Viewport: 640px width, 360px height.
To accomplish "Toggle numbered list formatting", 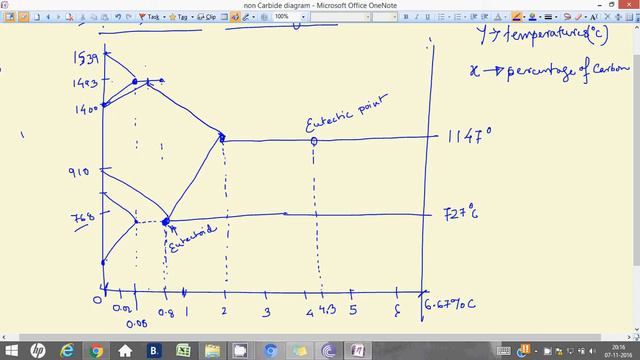I will (458, 17).
